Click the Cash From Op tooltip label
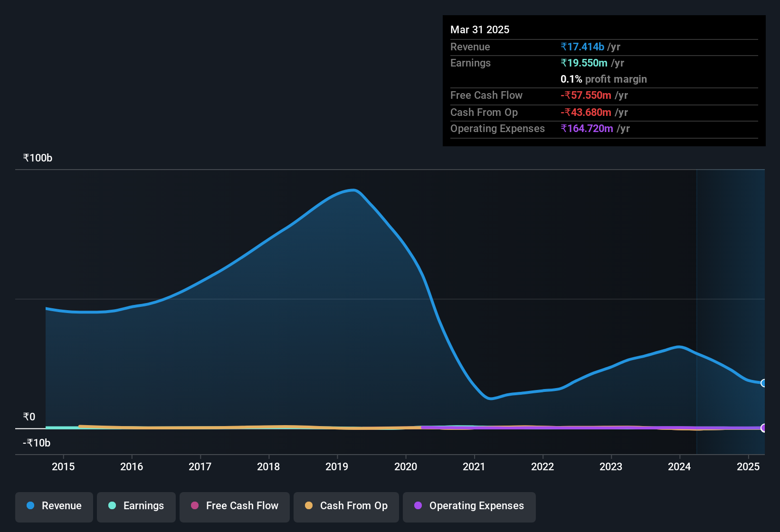780x532 pixels. coord(484,112)
